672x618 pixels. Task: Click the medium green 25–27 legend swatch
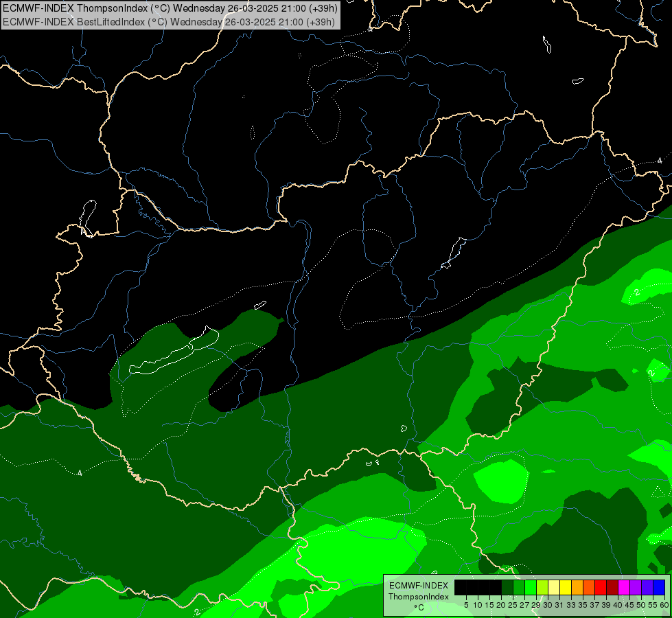519,588
